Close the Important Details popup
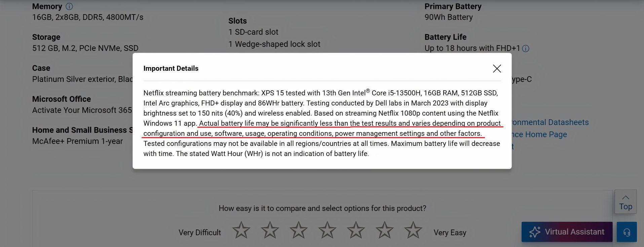This screenshot has width=644, height=247. [497, 68]
